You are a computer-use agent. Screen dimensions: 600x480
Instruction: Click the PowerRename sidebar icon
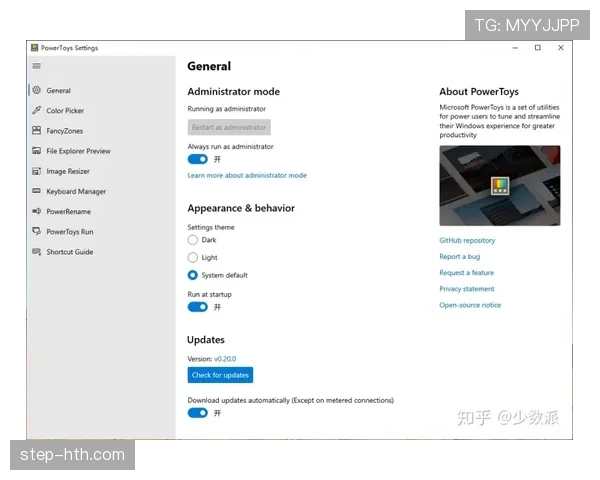(37, 211)
